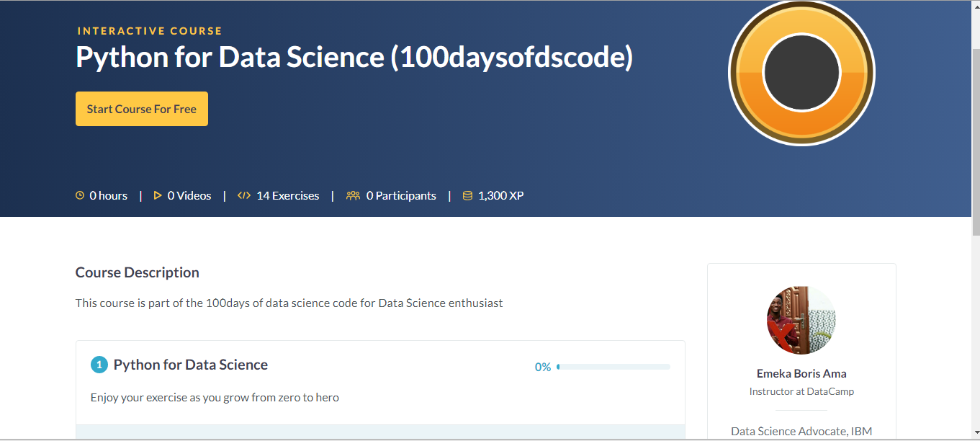Open the instructor's circular profile photo
The width and height of the screenshot is (980, 441).
click(801, 319)
